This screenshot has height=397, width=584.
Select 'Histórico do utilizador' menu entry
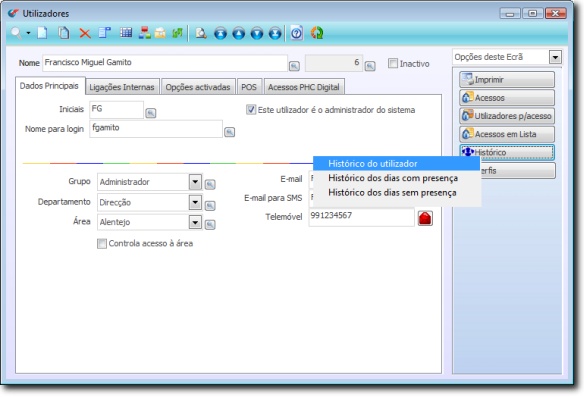click(x=397, y=164)
